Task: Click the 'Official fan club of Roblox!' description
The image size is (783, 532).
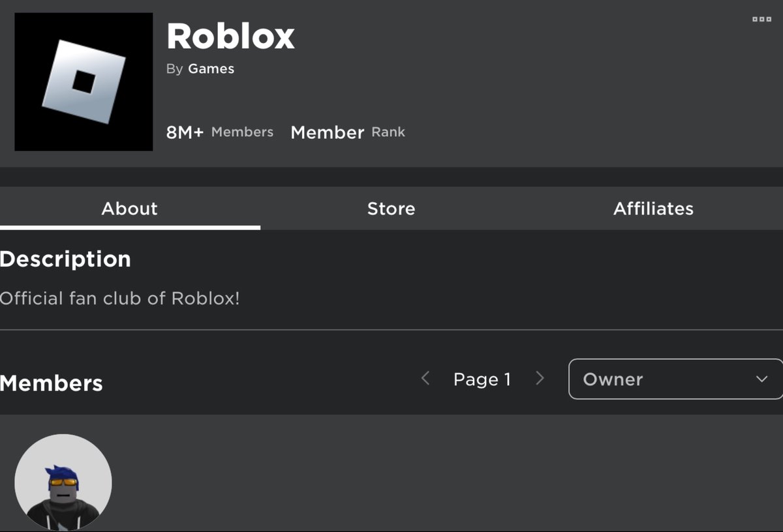Action: click(x=120, y=299)
